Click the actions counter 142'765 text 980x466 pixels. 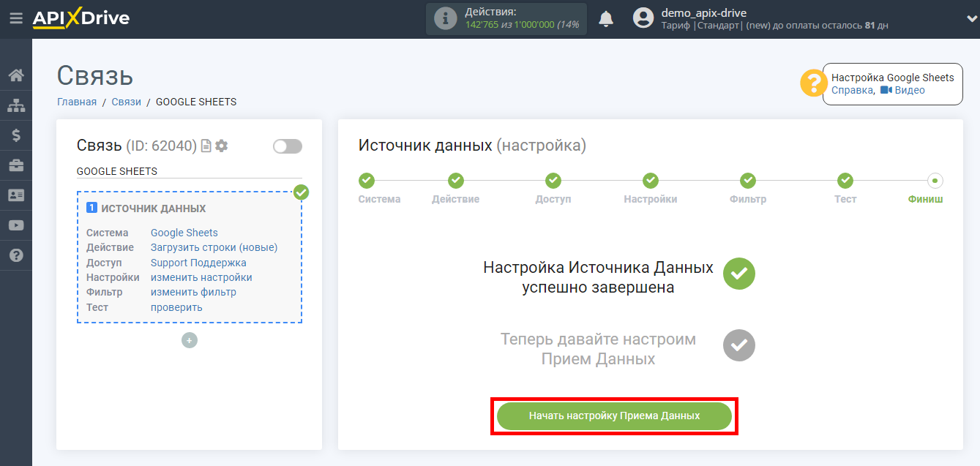[x=482, y=24]
